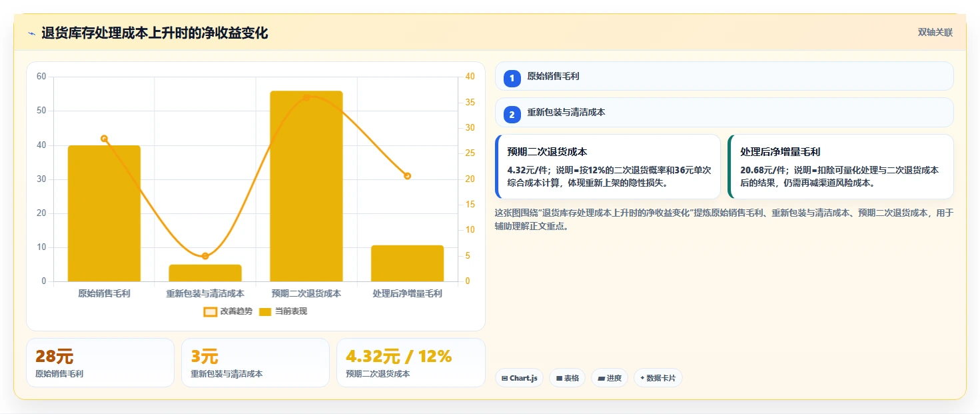Select the 原始销售毛利 list row
This screenshot has width=980, height=414.
tap(724, 76)
